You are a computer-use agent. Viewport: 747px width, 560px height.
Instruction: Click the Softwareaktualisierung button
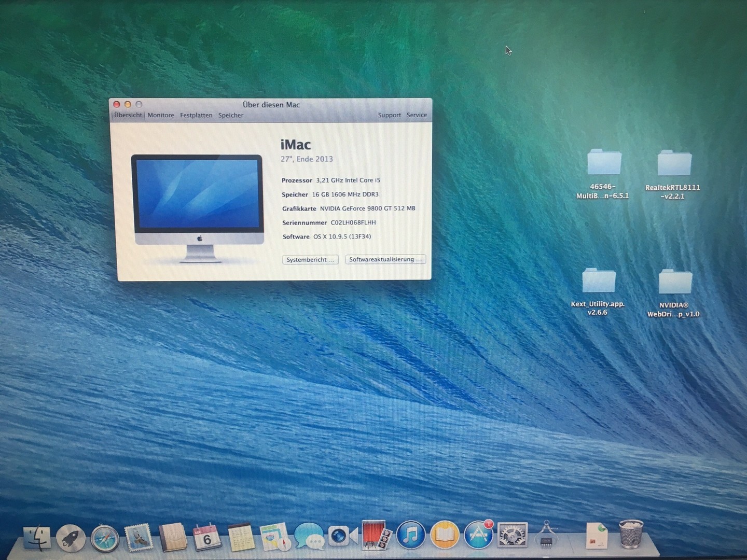tap(385, 259)
